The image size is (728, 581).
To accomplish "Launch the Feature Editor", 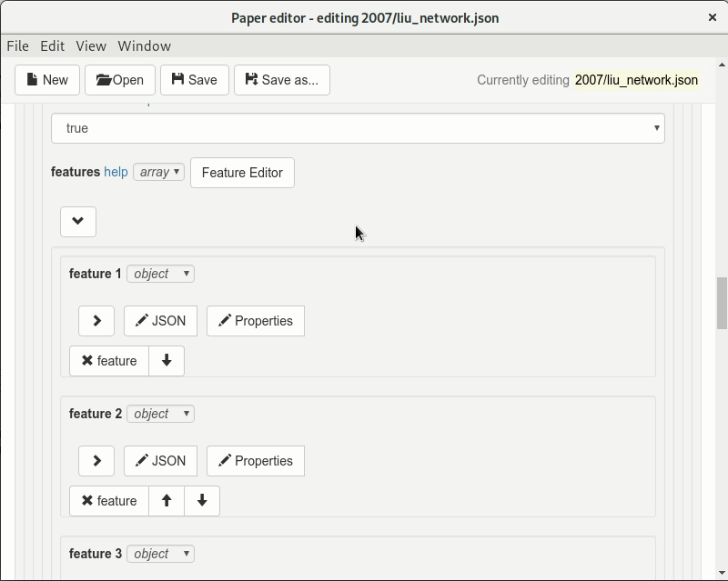I will point(242,173).
